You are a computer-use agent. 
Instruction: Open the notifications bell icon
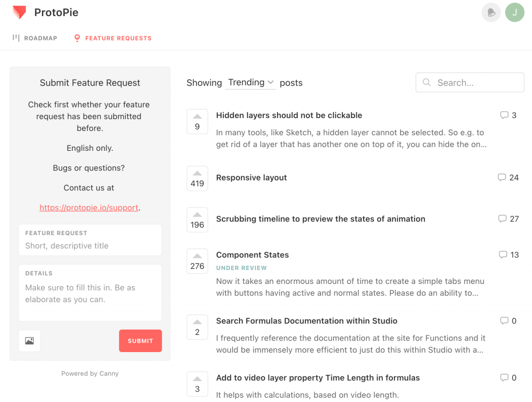(x=491, y=12)
